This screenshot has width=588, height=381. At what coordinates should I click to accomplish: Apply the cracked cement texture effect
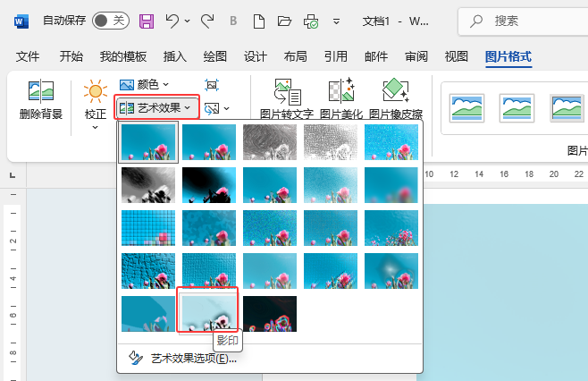point(148,271)
